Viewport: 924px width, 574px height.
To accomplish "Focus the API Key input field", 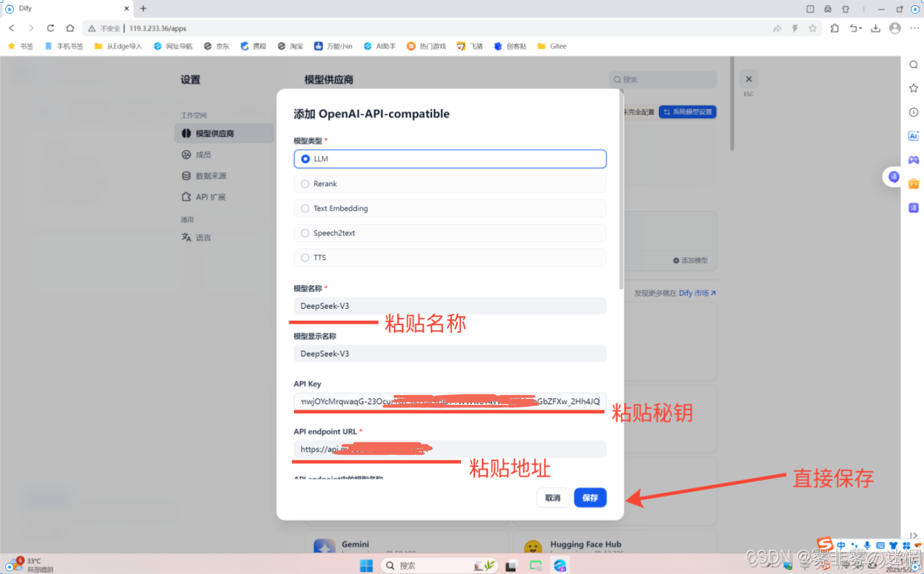I will pos(450,402).
